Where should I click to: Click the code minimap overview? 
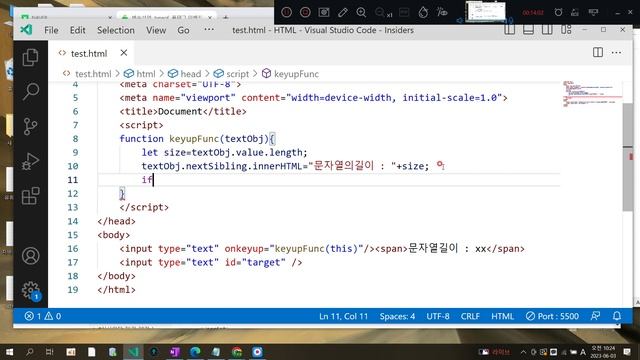pyautogui.click(x=592, y=94)
